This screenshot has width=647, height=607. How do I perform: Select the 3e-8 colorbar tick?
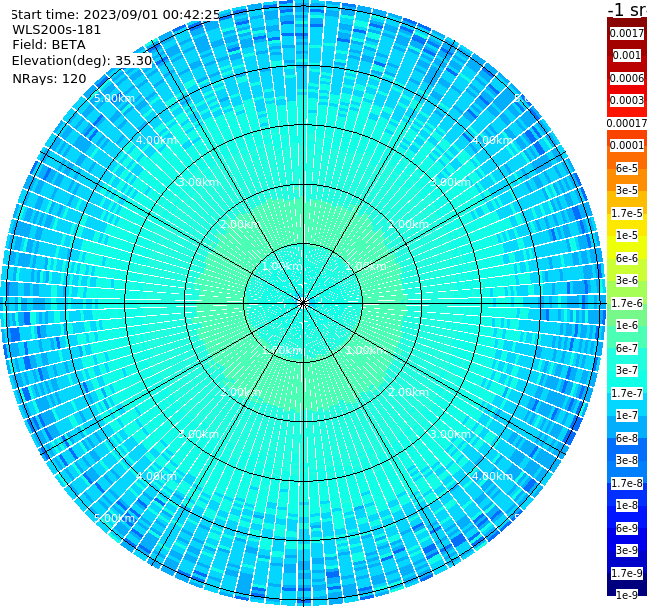coord(627,460)
